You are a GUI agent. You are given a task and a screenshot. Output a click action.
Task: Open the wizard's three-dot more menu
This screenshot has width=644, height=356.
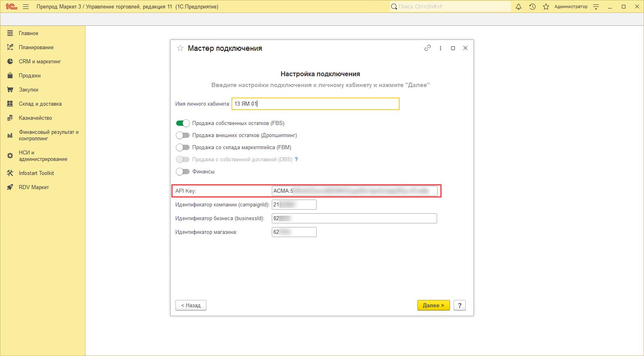(x=440, y=48)
